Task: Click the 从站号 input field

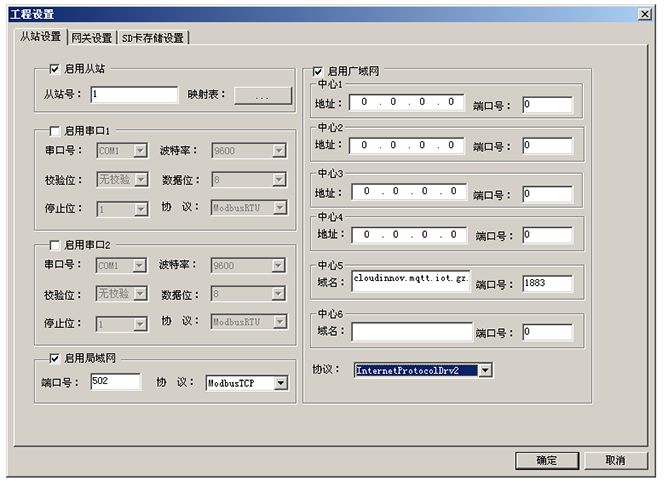Action: pyautogui.click(x=133, y=95)
